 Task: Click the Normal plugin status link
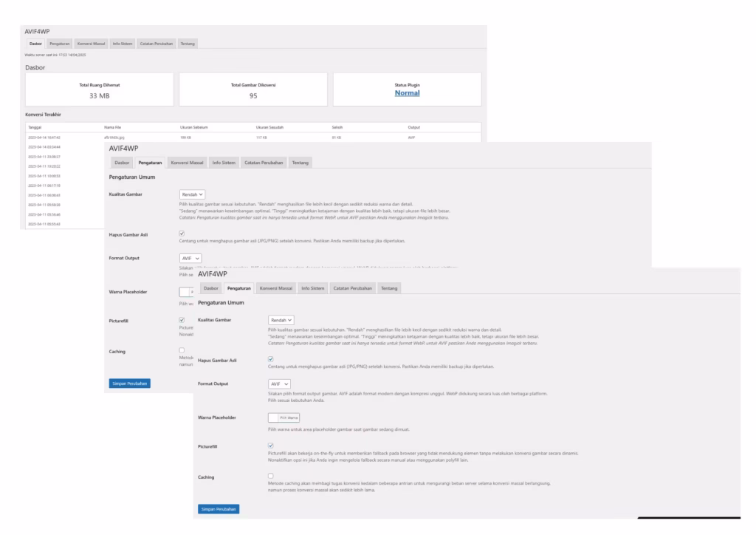click(407, 93)
